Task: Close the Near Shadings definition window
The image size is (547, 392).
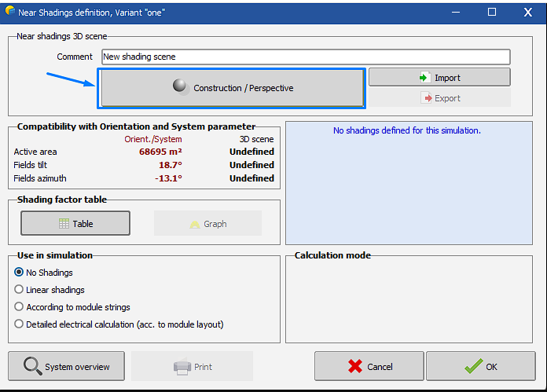Action: 528,12
